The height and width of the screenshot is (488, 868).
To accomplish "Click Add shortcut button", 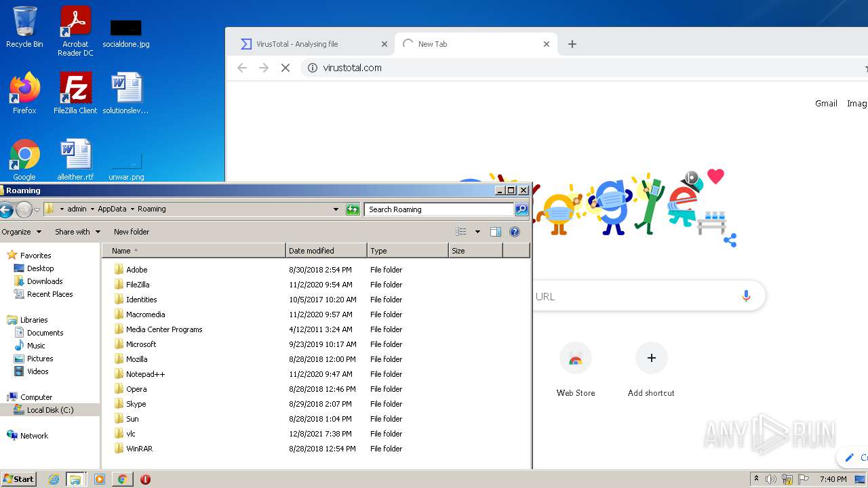I will [651, 370].
